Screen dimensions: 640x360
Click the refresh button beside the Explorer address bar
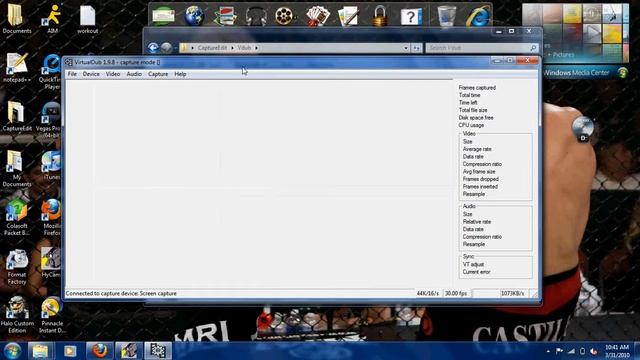[416, 48]
